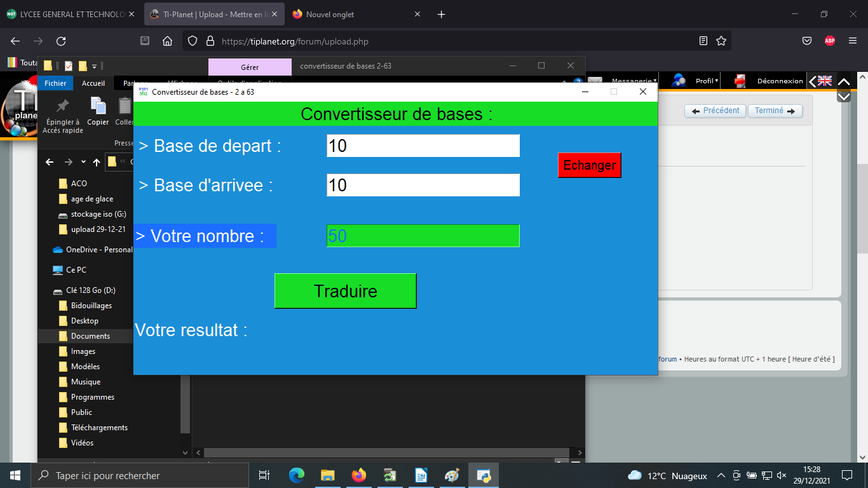
Task: Toggle reader view in the address bar
Action: click(x=703, y=41)
